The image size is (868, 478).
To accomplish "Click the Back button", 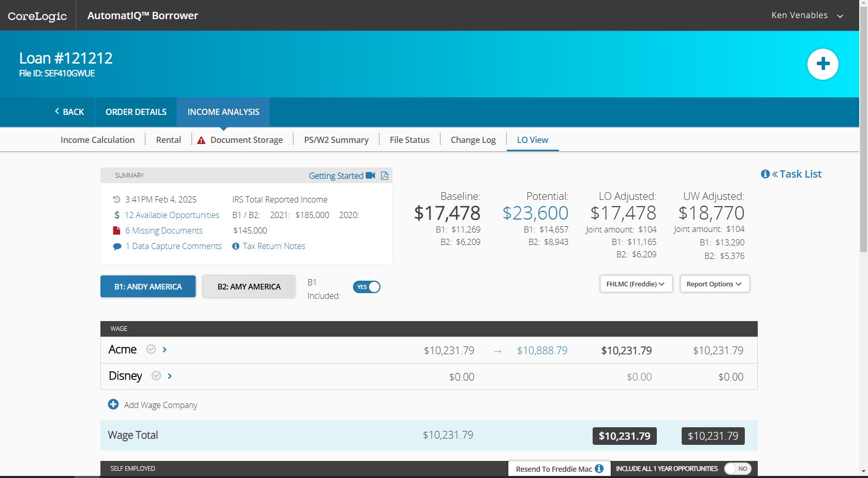I will click(69, 112).
